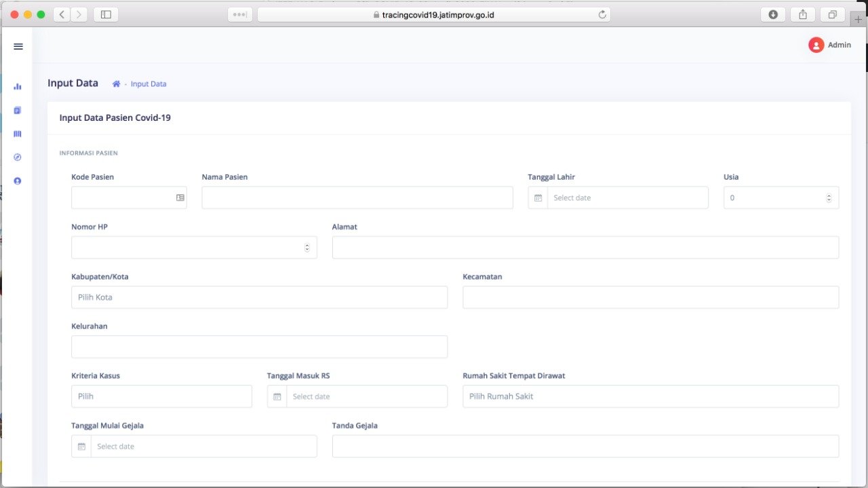Expand the Kriteria Kasus dropdown

(x=161, y=396)
